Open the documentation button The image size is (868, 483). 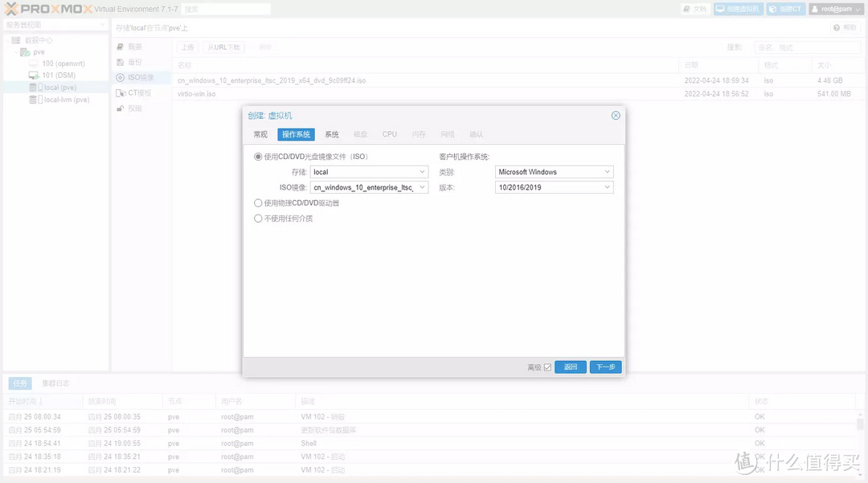point(694,9)
